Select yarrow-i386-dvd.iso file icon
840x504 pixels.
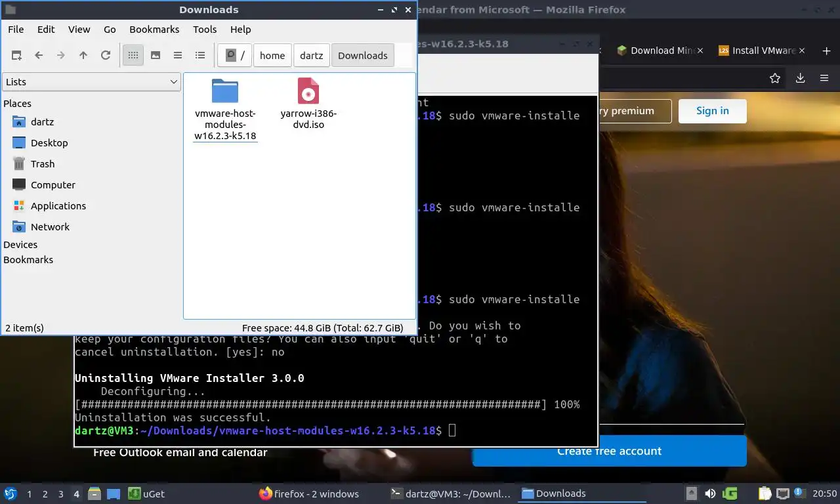pos(308,91)
